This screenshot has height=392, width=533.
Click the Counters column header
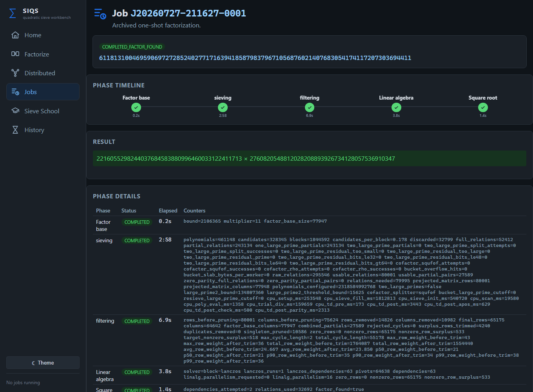(194, 211)
